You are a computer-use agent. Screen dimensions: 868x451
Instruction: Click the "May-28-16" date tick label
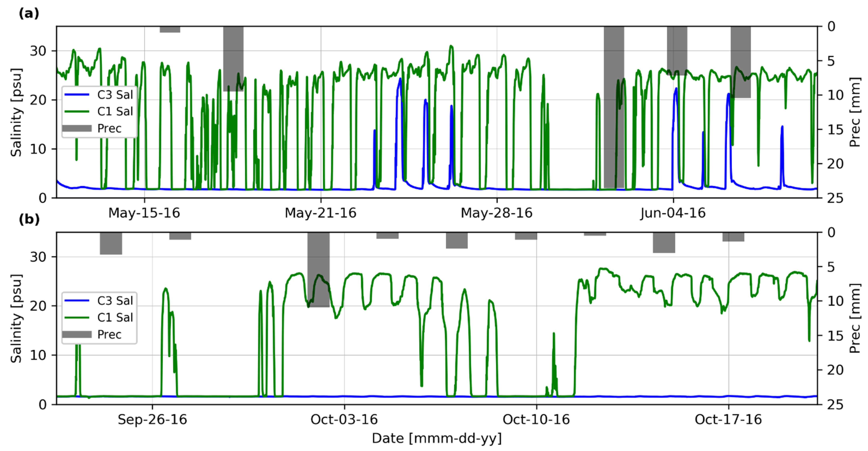point(497,213)
